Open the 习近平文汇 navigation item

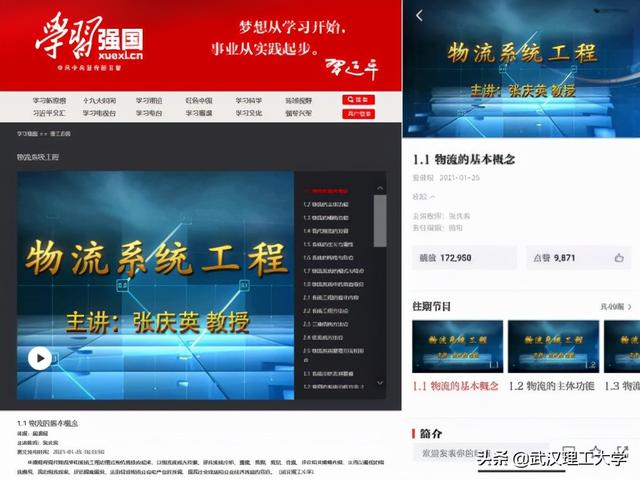click(49, 113)
